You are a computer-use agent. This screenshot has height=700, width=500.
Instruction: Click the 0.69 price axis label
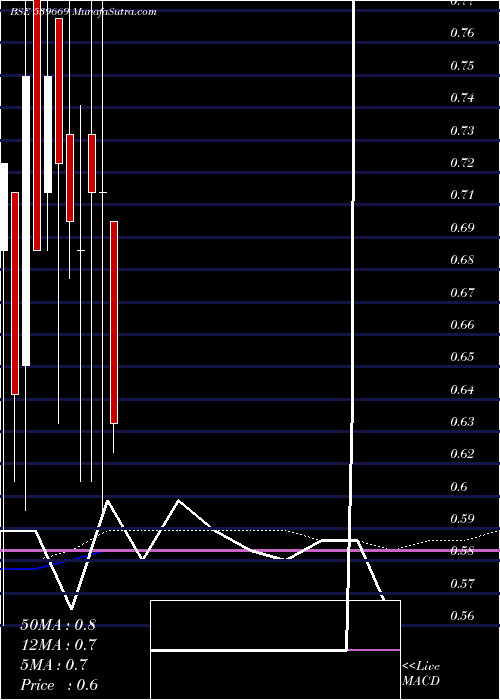(462, 228)
